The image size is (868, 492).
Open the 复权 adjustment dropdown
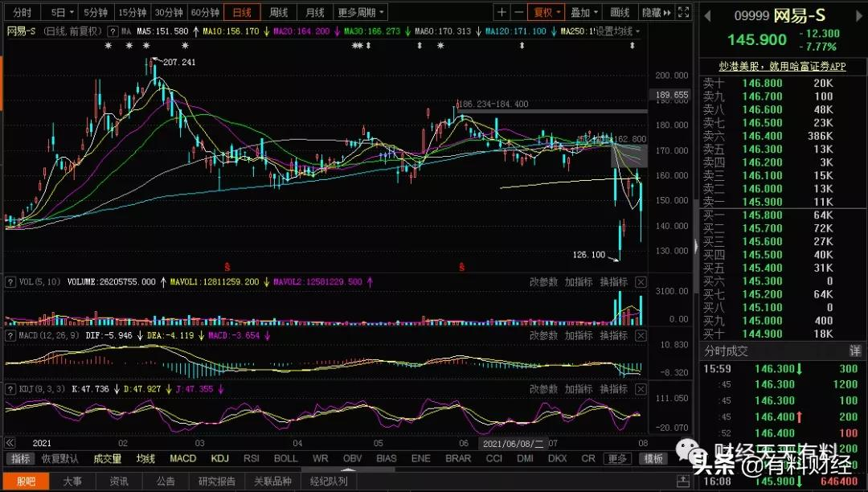click(x=547, y=12)
